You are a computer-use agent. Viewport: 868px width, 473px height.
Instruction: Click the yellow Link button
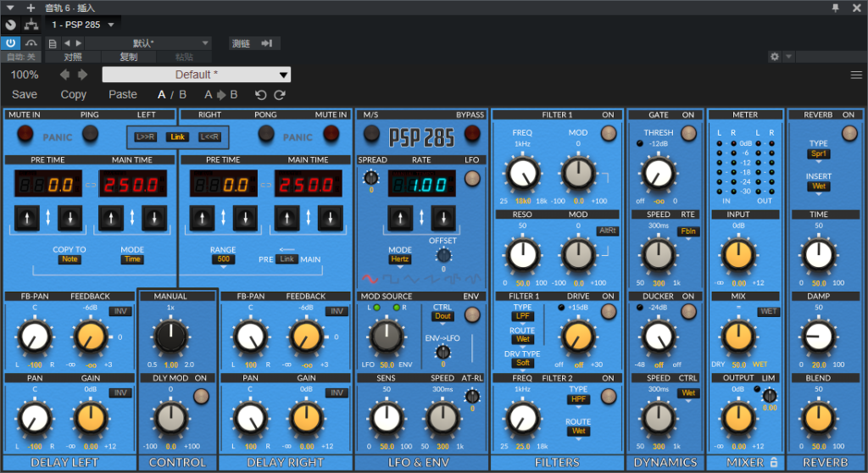(178, 136)
